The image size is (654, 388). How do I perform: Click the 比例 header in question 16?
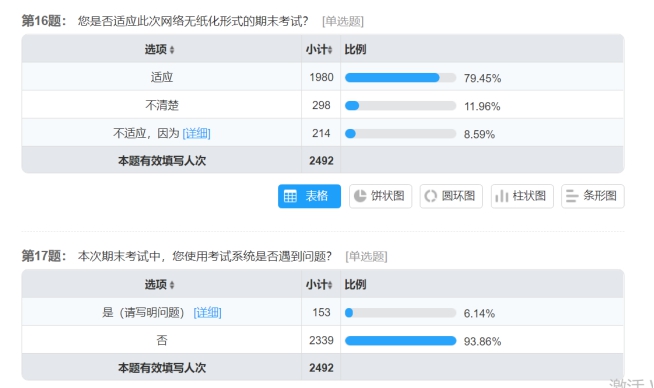(355, 50)
